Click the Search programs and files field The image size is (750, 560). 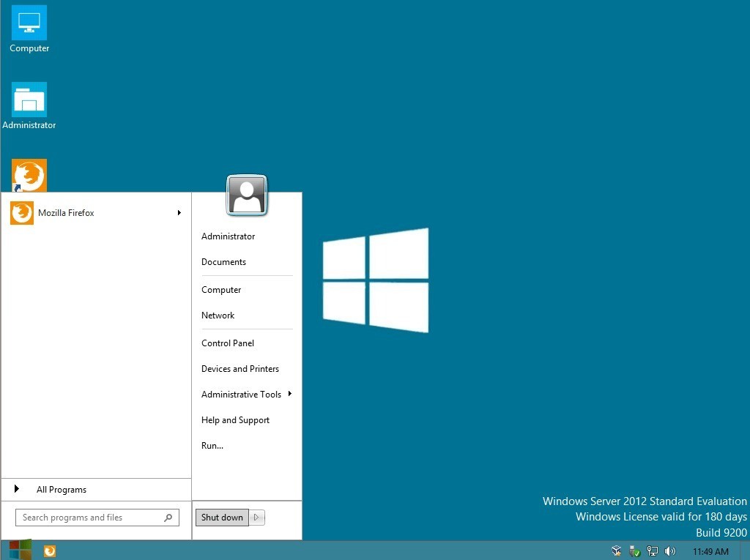coord(88,518)
